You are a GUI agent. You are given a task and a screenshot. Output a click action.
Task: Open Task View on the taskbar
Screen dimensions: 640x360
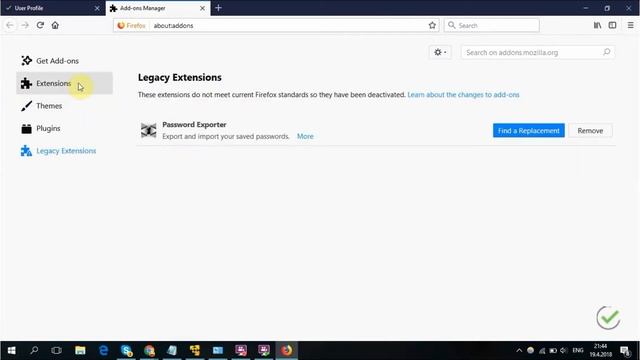(57, 350)
